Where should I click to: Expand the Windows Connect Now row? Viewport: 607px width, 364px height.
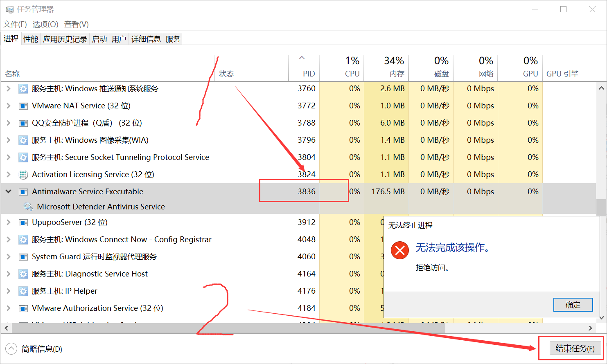8,240
